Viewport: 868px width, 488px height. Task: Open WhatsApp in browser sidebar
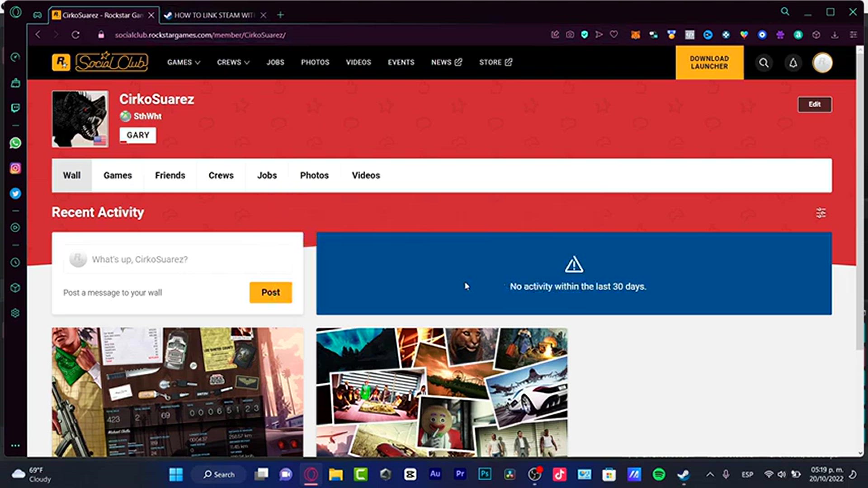[x=15, y=143]
